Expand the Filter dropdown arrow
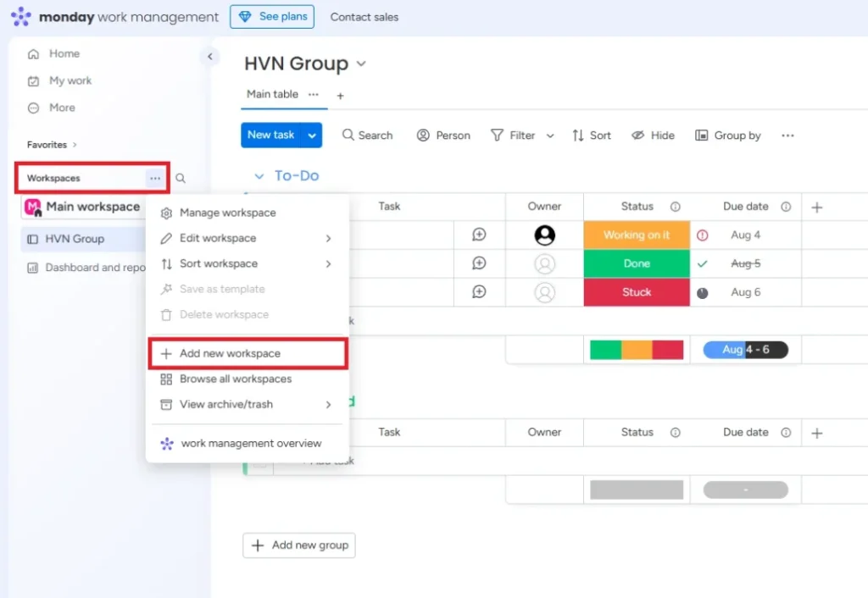 550,136
